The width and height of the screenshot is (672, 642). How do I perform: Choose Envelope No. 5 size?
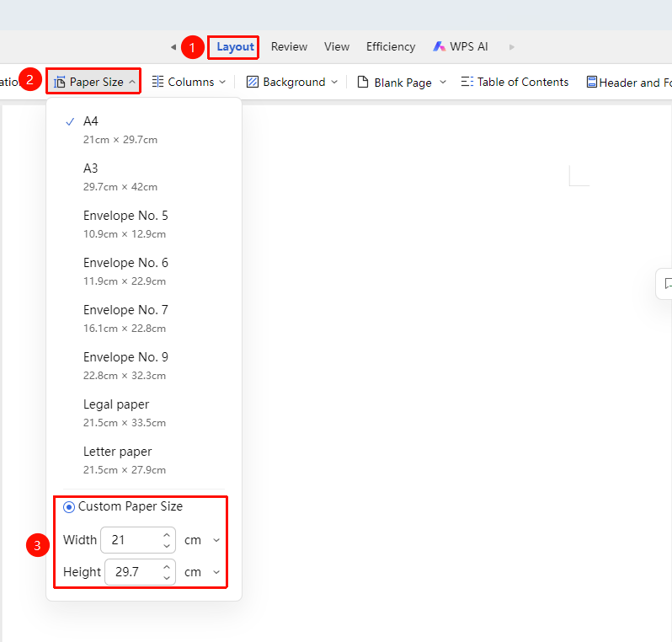144,224
